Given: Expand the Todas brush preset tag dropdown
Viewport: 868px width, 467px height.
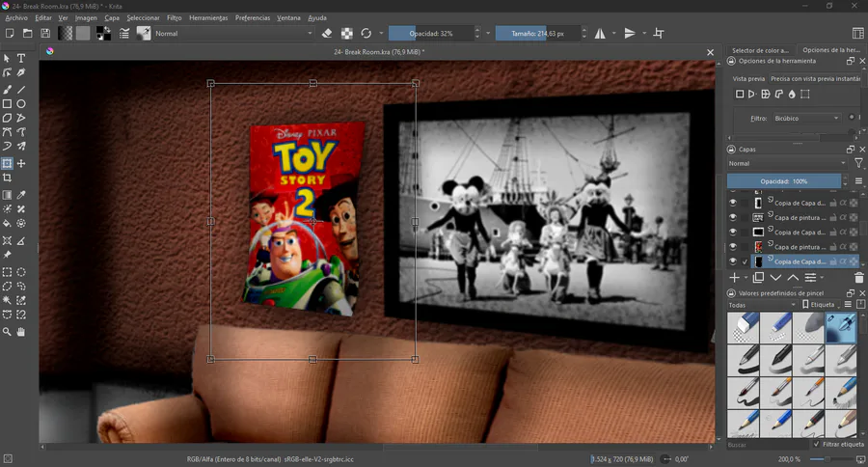Looking at the screenshot, I should coord(762,304).
